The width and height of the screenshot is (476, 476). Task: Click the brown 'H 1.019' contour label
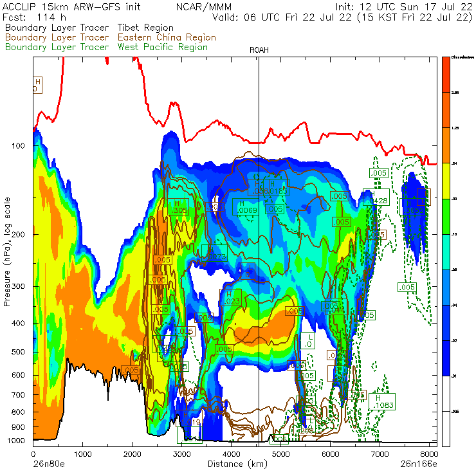click(189, 418)
